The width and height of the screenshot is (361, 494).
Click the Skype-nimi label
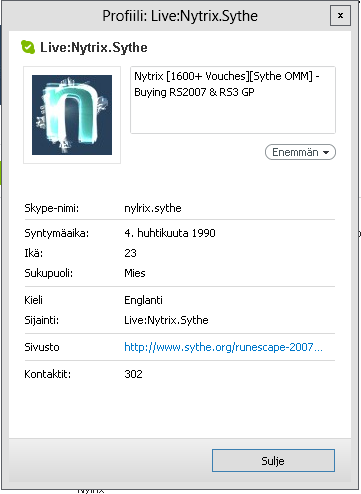click(x=52, y=208)
